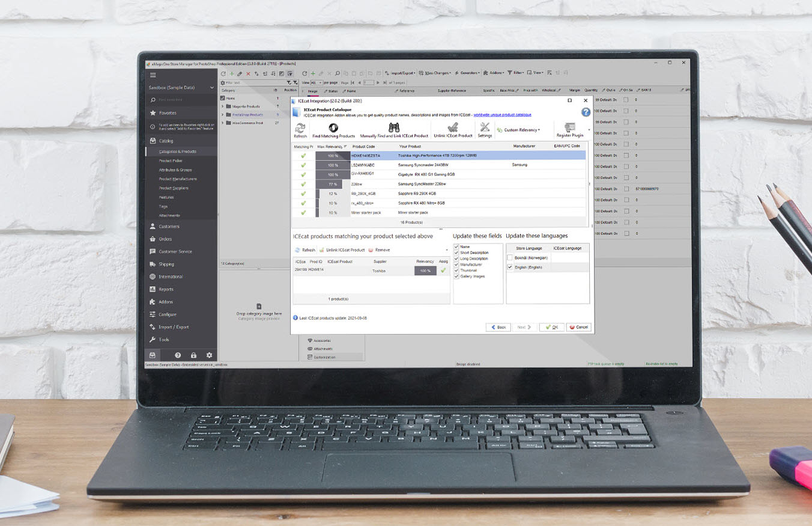This screenshot has width=812, height=526.
Task: Click the gear icon at sidebar bottom
Action: [x=209, y=355]
